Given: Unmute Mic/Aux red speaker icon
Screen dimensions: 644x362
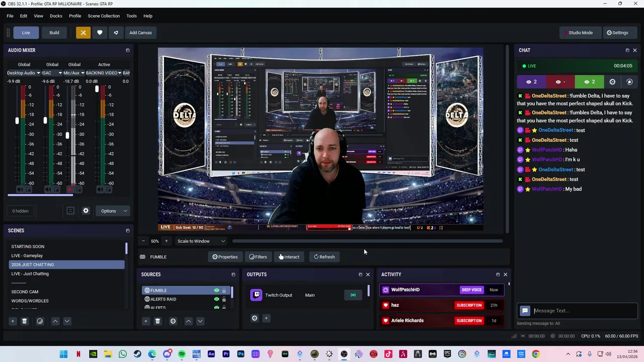Looking at the screenshot, I should click(70, 190).
